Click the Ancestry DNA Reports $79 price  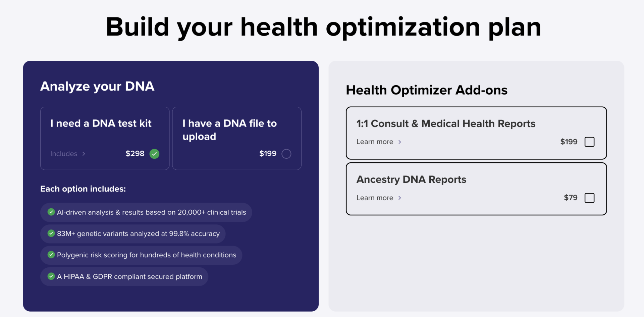(570, 198)
